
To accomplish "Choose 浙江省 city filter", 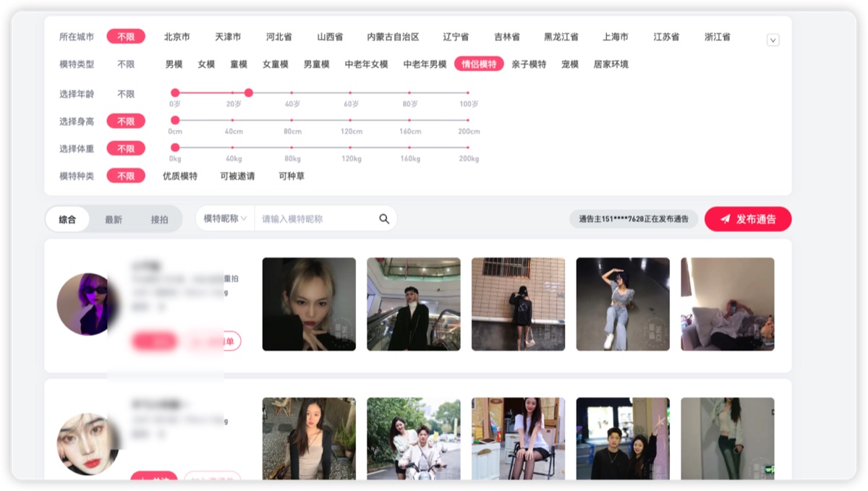I will tap(718, 36).
